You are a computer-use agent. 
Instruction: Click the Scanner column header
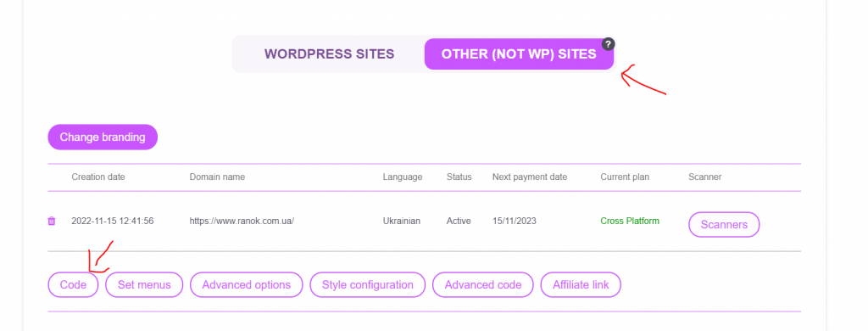[704, 177]
